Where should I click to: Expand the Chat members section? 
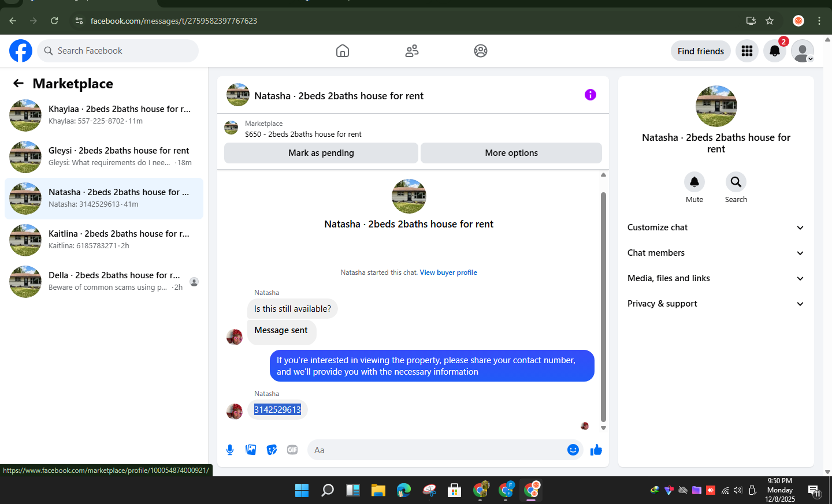pos(716,253)
